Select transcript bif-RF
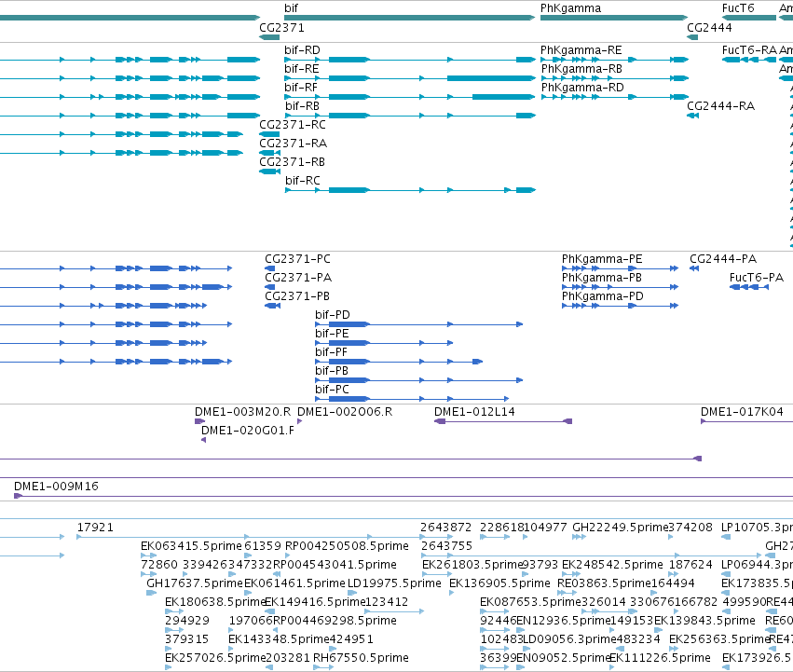793x672 pixels. [x=301, y=88]
